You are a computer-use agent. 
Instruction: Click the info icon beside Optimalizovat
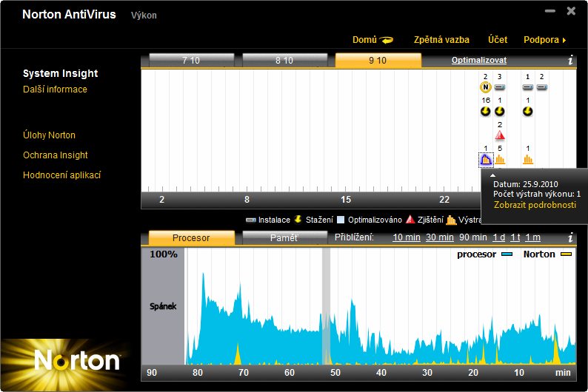570,60
